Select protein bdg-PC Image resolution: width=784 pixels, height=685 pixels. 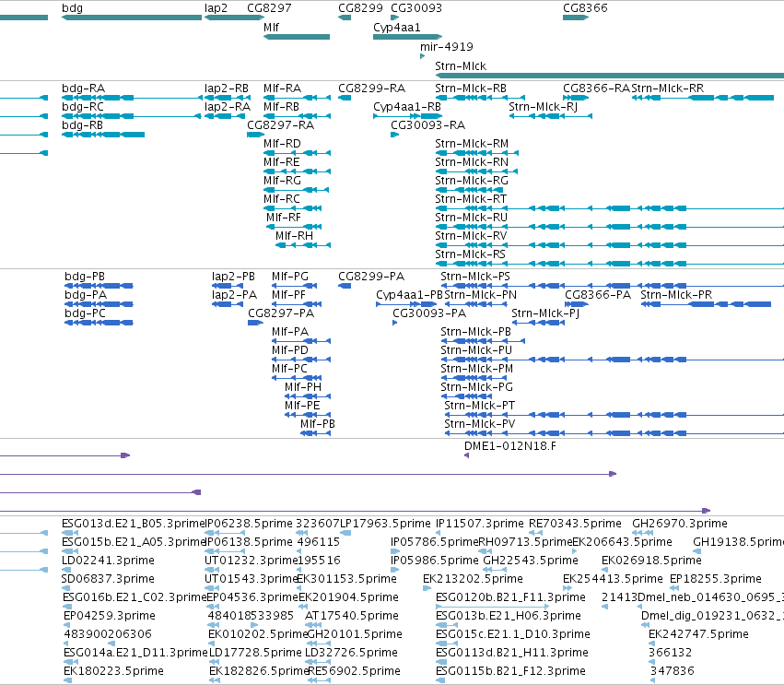pos(85,313)
